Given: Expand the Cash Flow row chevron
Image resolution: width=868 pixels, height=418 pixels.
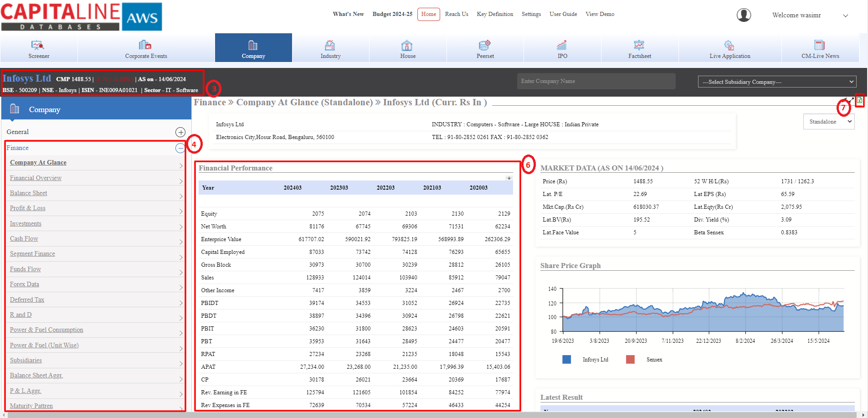Looking at the screenshot, I should tap(181, 242).
